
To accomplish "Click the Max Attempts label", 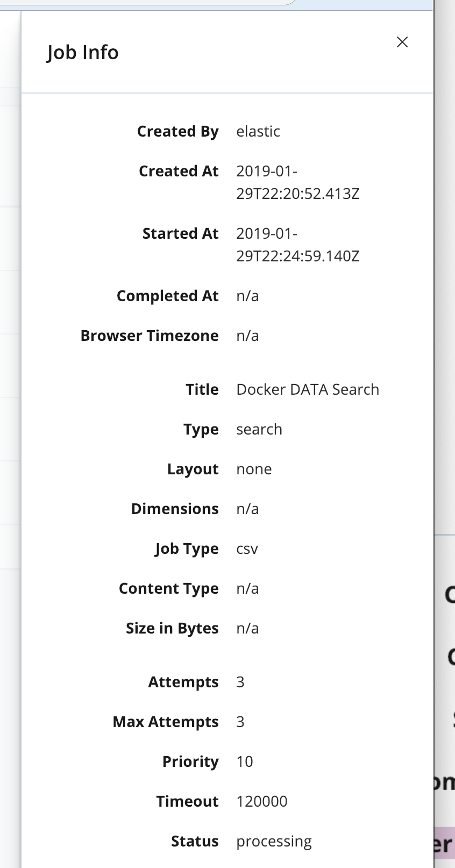I will (x=165, y=721).
